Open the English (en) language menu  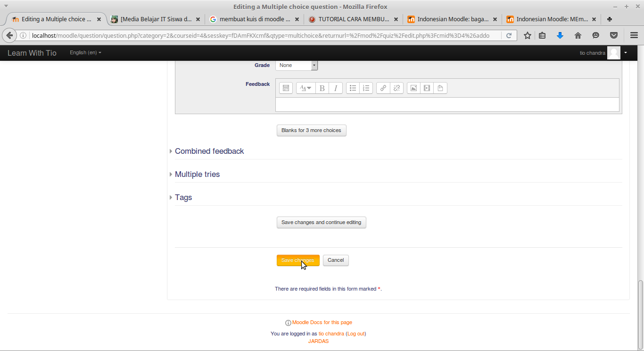[x=85, y=52]
